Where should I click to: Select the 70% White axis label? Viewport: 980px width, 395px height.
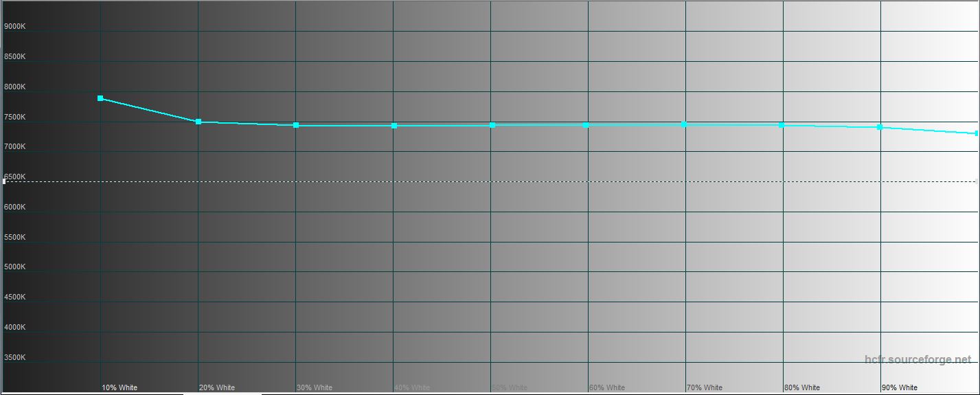tap(705, 387)
